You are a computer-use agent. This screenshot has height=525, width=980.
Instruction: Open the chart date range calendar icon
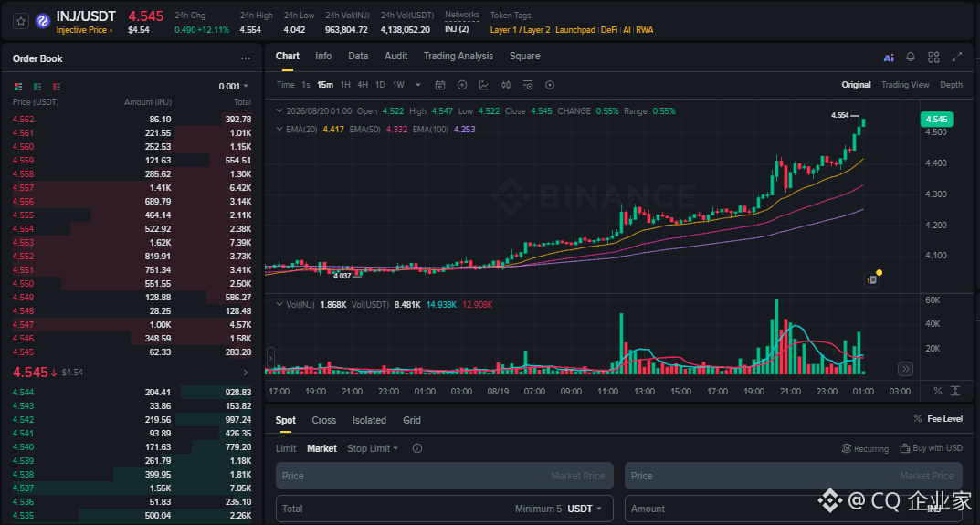pyautogui.click(x=440, y=85)
